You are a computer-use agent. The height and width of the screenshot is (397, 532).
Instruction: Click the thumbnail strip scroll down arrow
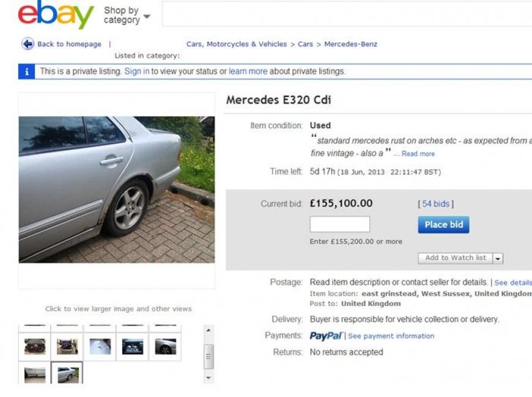209,377
